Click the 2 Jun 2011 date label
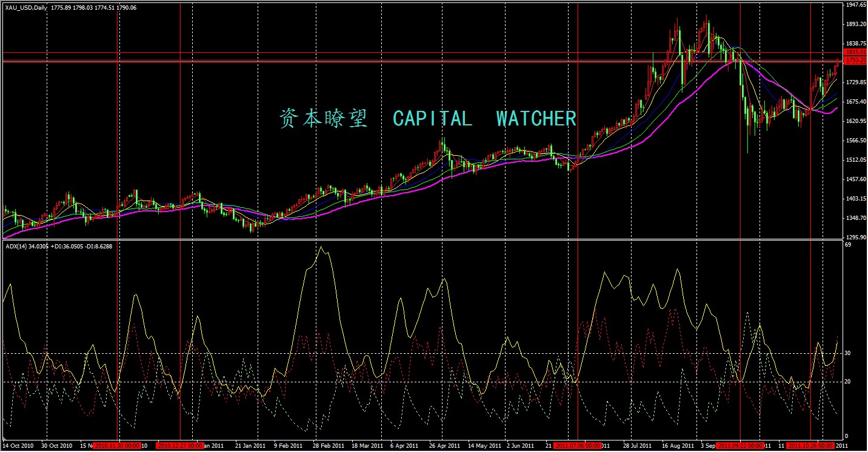The image size is (868, 452). (x=521, y=446)
